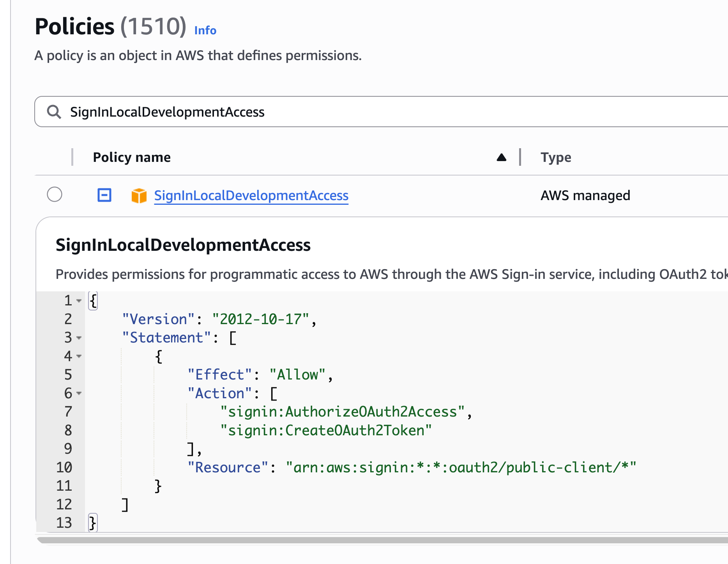Fold the statement object at line 4
This screenshot has height=564, width=728.
click(x=79, y=356)
